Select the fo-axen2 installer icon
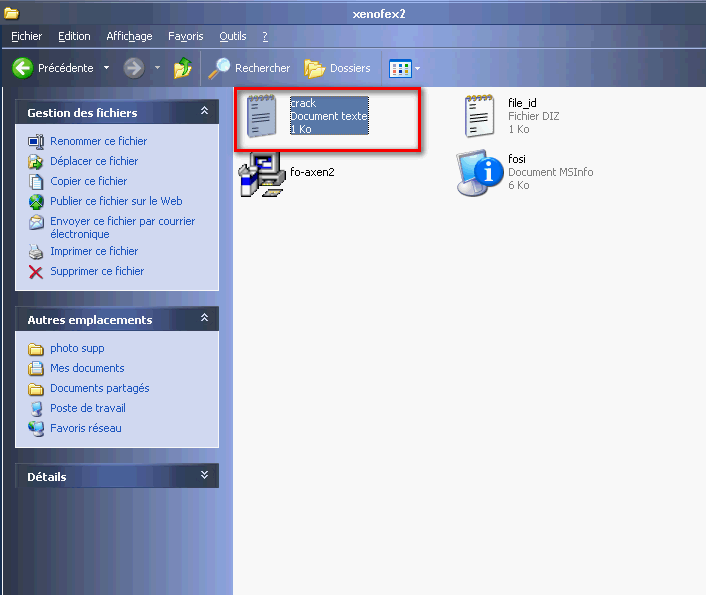 point(262,174)
